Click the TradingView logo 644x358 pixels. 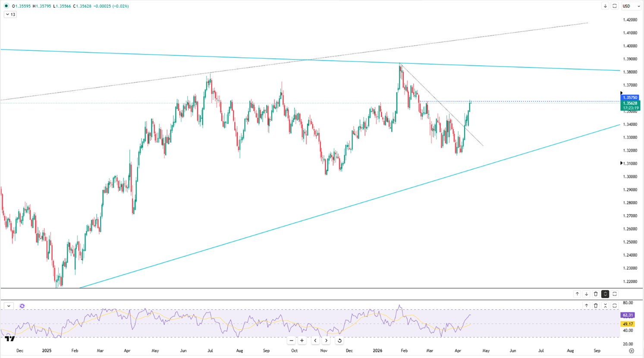[x=9, y=339]
